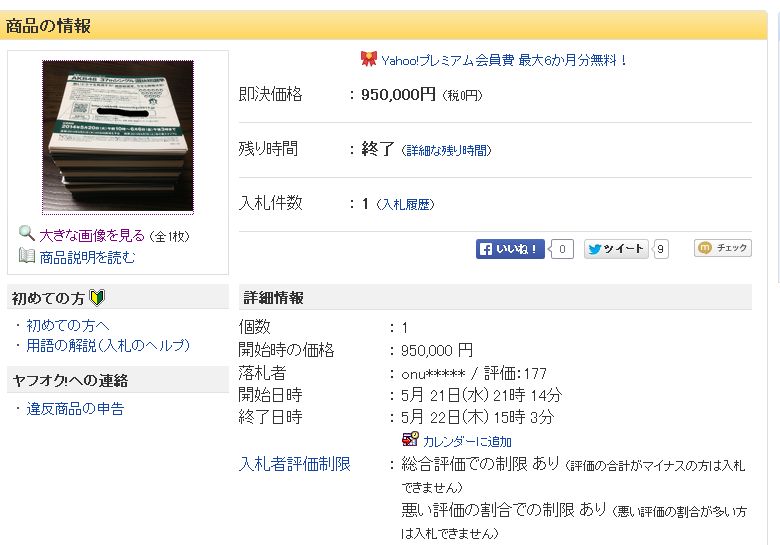This screenshot has height=545, width=780.
Task: View 詳細な残り時間 link
Action: [x=447, y=150]
